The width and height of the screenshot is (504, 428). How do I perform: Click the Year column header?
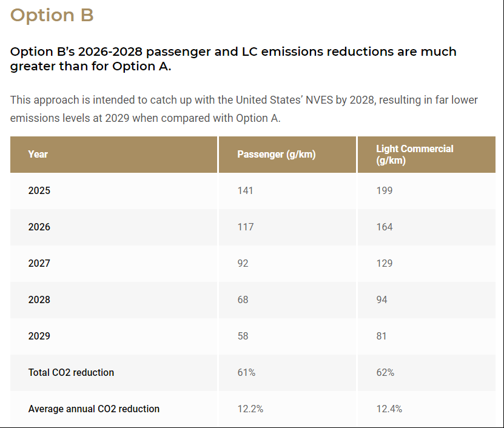[38, 154]
